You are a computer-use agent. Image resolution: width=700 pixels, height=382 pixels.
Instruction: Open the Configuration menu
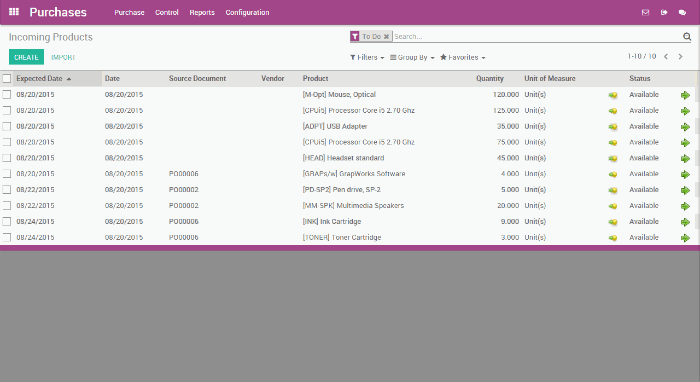(247, 12)
